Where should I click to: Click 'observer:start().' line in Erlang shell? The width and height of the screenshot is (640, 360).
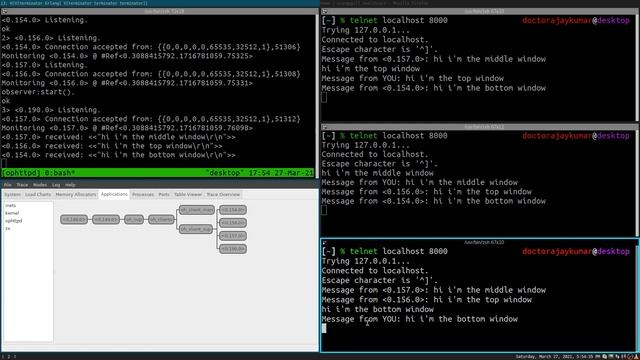coord(38,92)
